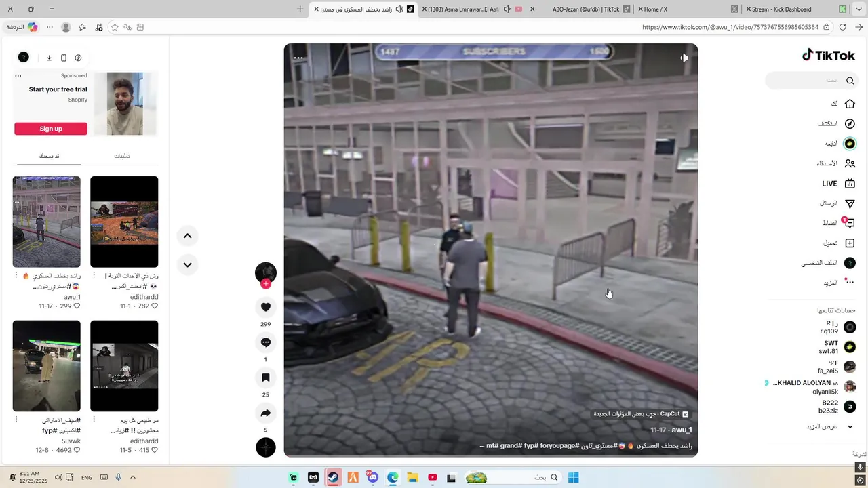Open options dots for edithardd 782 video
The height and width of the screenshot is (488, 868).
pos(94,276)
